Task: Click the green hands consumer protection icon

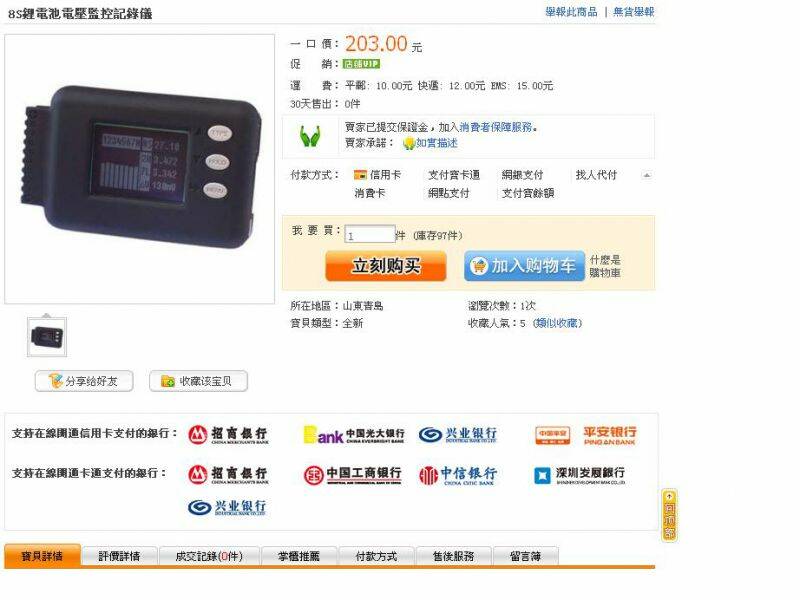Action: pos(310,136)
